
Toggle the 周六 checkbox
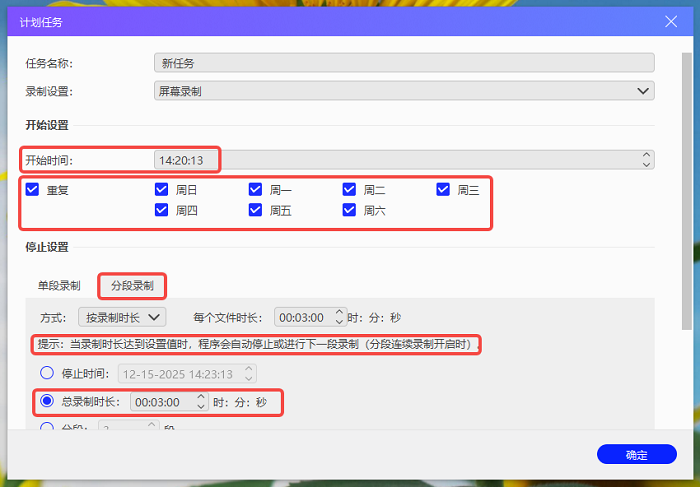[x=350, y=210]
